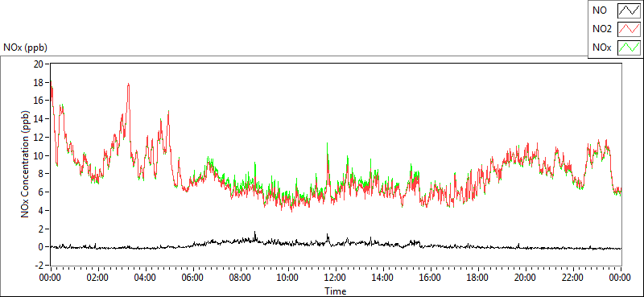644x297 pixels.
Task: Click the NO2 peak near 03:15
Action: coord(129,85)
